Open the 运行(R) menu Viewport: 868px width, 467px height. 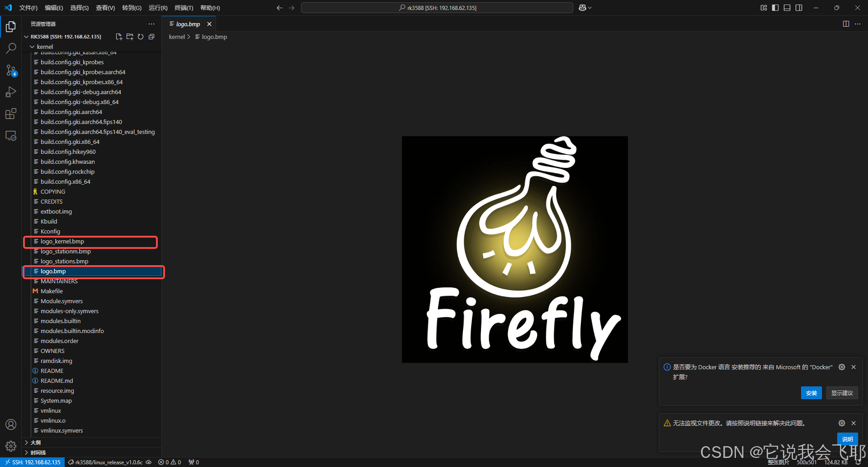point(158,8)
